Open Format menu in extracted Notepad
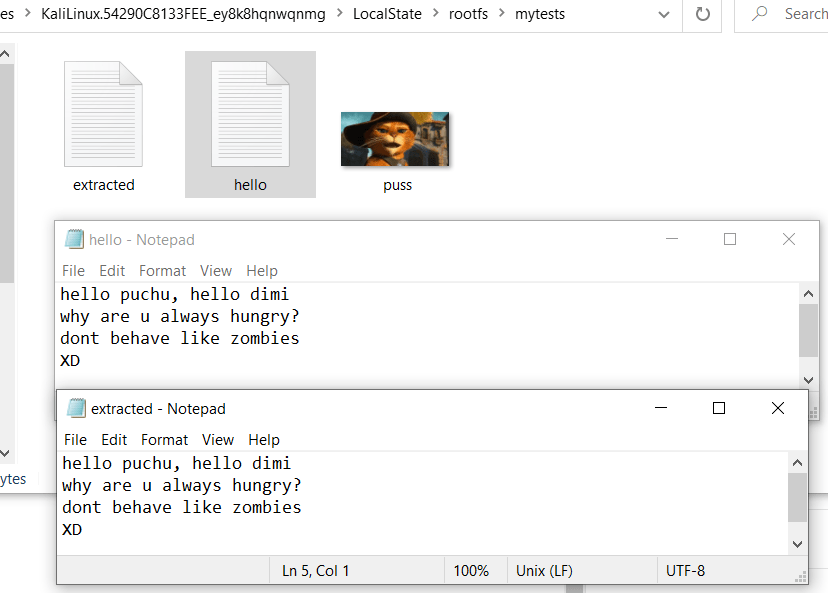 164,440
